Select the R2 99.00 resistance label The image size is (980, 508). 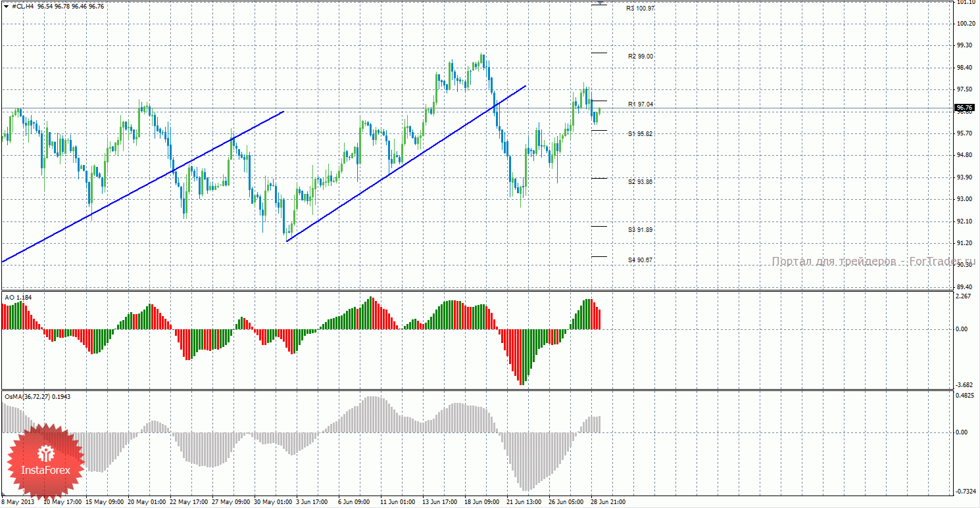641,57
